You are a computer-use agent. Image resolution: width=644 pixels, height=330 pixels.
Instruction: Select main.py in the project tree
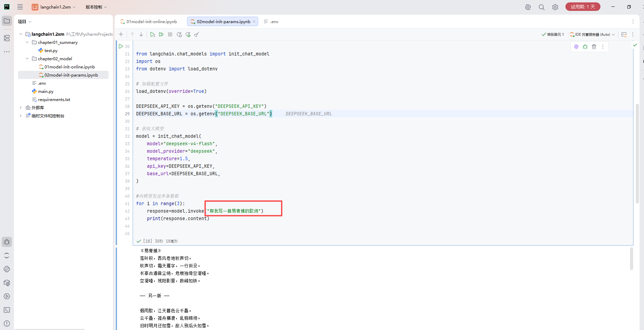[46, 92]
